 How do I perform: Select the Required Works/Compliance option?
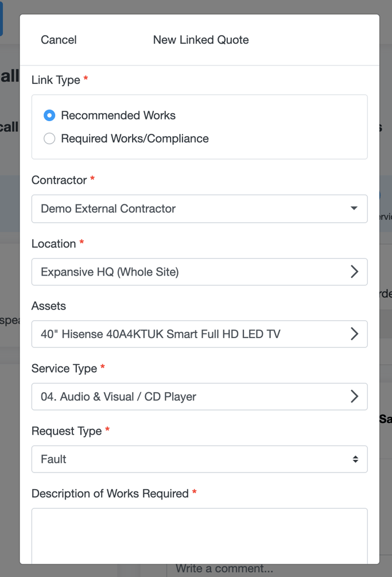(49, 138)
